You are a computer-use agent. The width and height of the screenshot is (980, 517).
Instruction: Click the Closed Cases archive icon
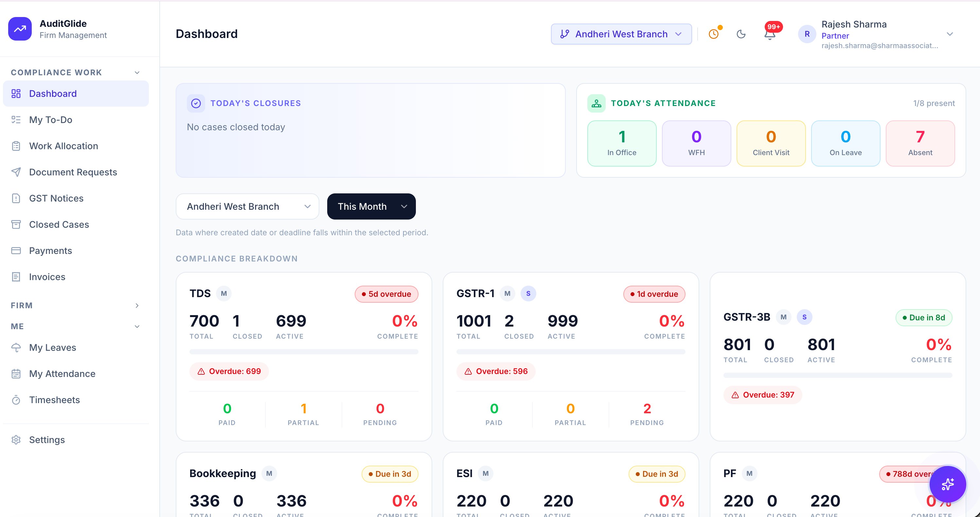[x=16, y=224]
